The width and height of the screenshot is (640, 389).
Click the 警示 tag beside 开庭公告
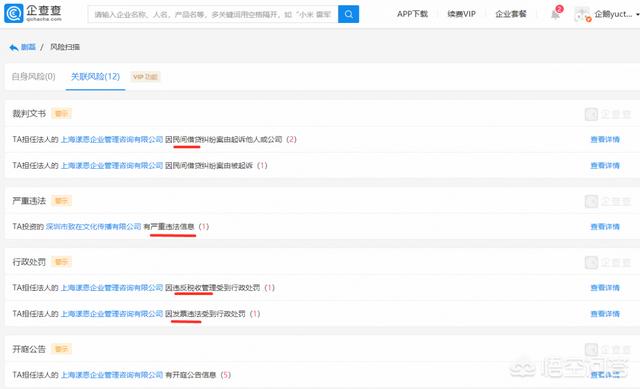tap(62, 349)
